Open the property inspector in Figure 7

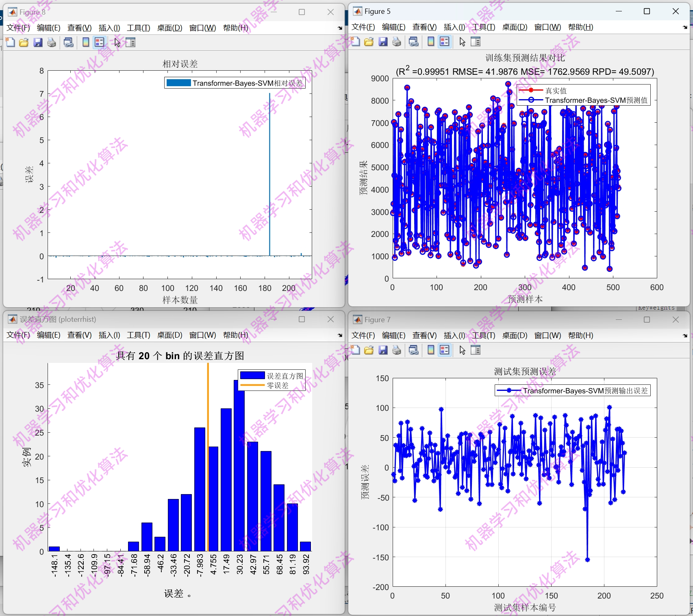[x=476, y=350]
